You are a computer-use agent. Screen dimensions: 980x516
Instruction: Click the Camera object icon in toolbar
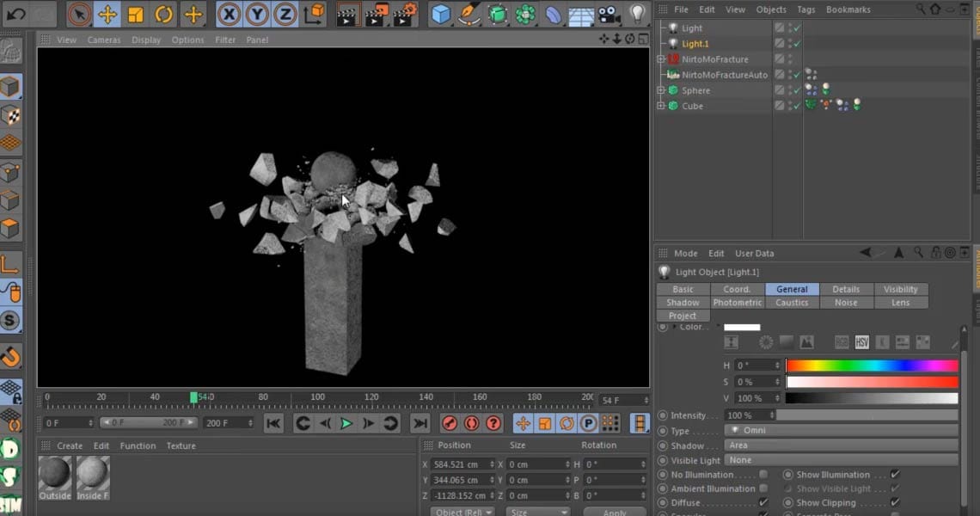tap(609, 15)
